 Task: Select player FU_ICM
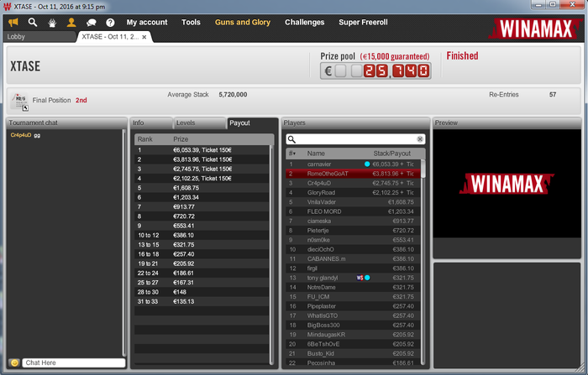coord(353,297)
